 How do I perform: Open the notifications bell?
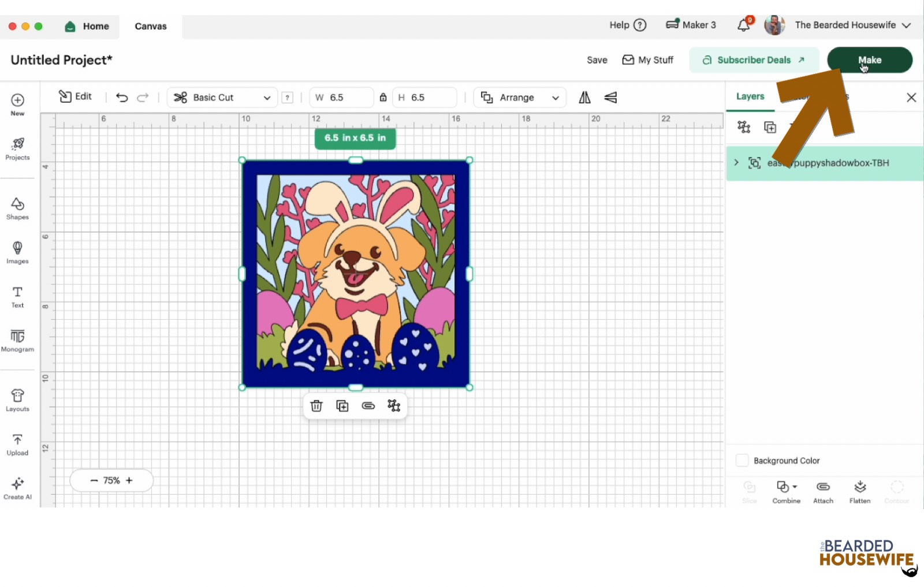pyautogui.click(x=744, y=25)
